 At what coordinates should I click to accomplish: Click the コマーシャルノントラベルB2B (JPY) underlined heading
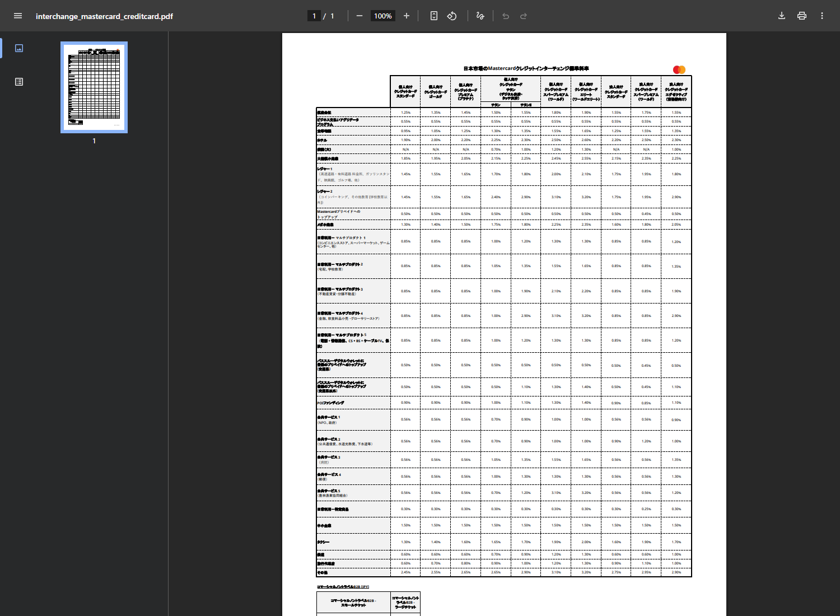[343, 587]
